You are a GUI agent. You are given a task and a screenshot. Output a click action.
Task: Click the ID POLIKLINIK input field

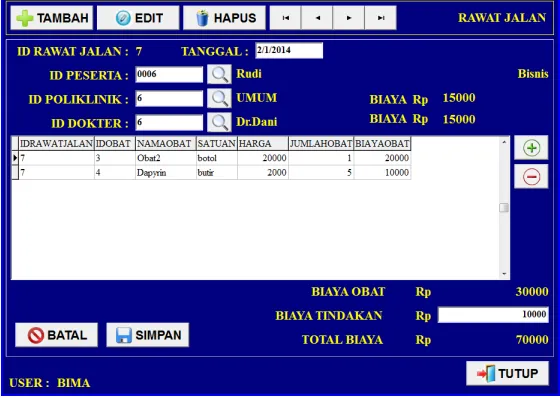(169, 99)
